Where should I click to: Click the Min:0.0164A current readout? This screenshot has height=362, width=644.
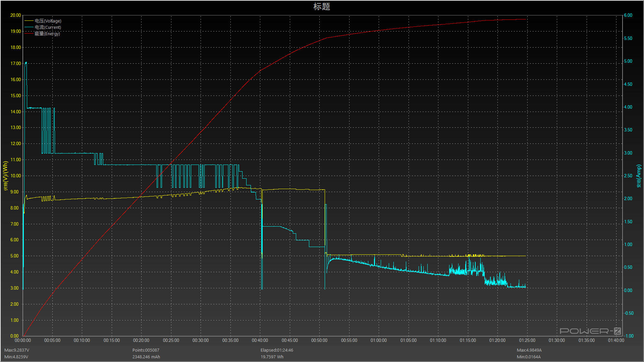pyautogui.click(x=529, y=357)
